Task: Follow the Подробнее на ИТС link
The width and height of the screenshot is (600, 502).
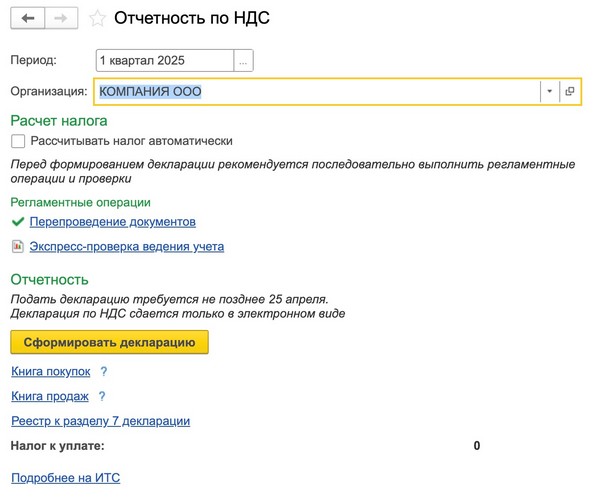Action: click(65, 478)
